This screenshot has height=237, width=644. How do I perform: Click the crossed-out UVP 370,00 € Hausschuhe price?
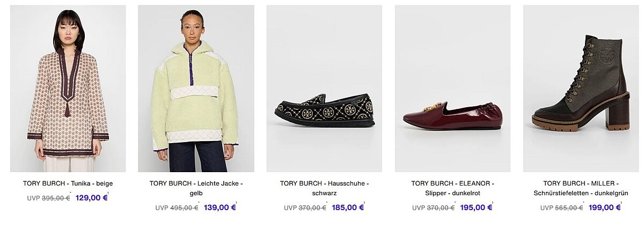(x=312, y=208)
